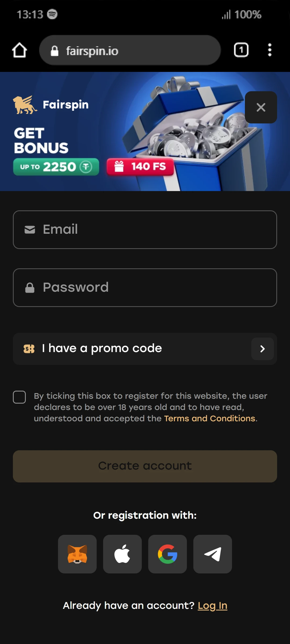Register using the Apple icon
290x644 pixels.
122,554
